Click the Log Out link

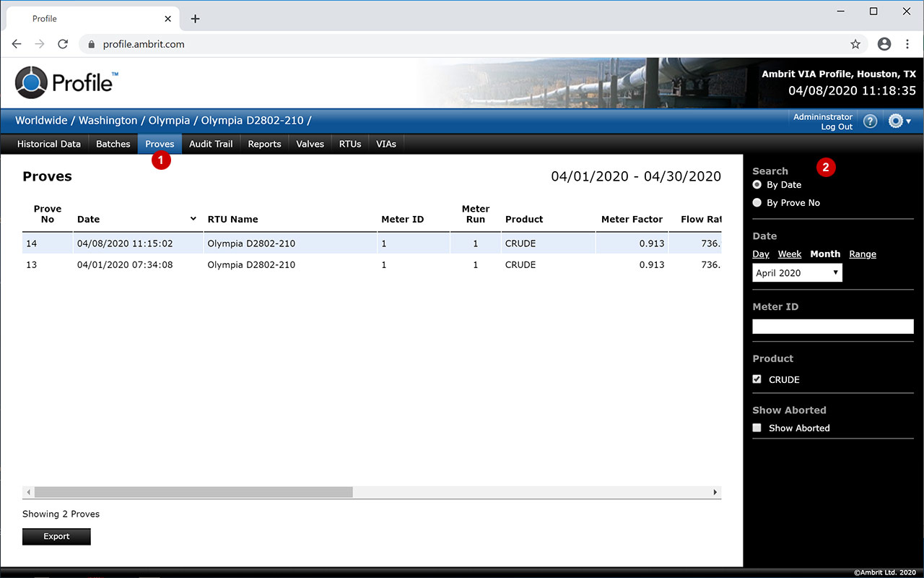[x=837, y=127]
